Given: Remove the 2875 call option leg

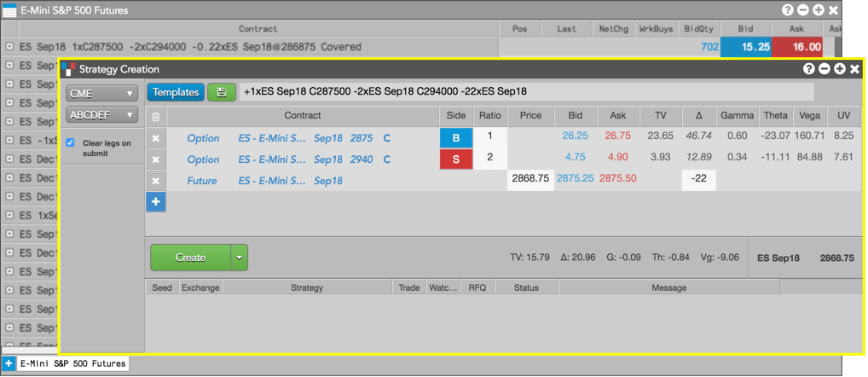Looking at the screenshot, I should [x=155, y=138].
